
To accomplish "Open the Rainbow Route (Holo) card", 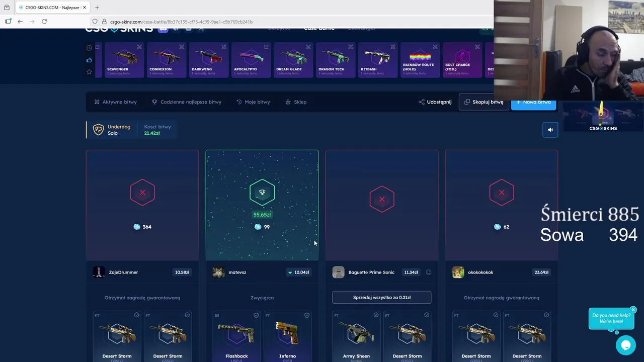I will click(x=420, y=60).
